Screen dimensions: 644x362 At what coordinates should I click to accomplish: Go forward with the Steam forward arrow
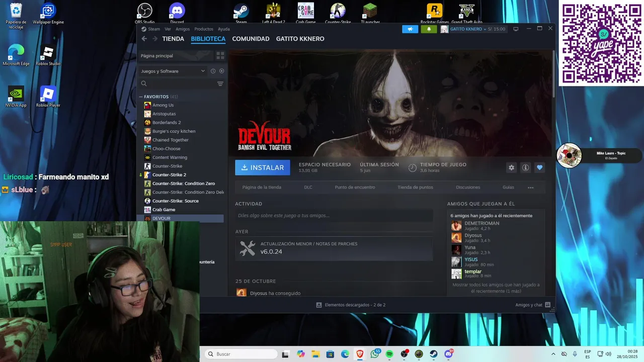coord(154,39)
